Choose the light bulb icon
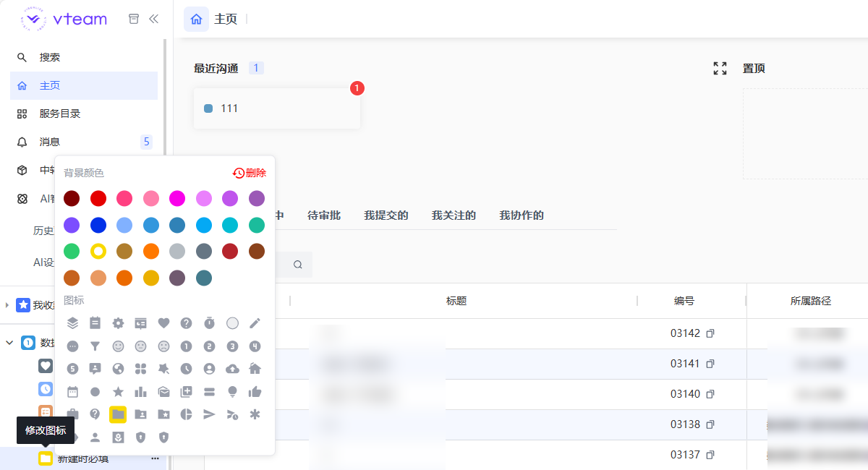The width and height of the screenshot is (868, 470). pos(232,392)
